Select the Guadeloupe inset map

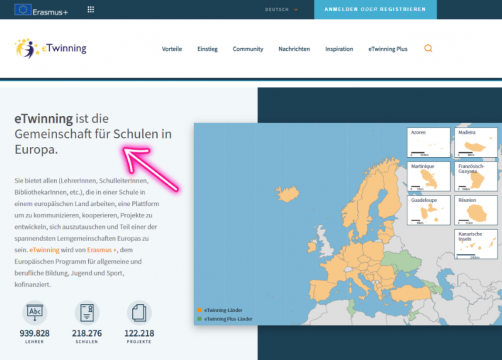tap(429, 210)
